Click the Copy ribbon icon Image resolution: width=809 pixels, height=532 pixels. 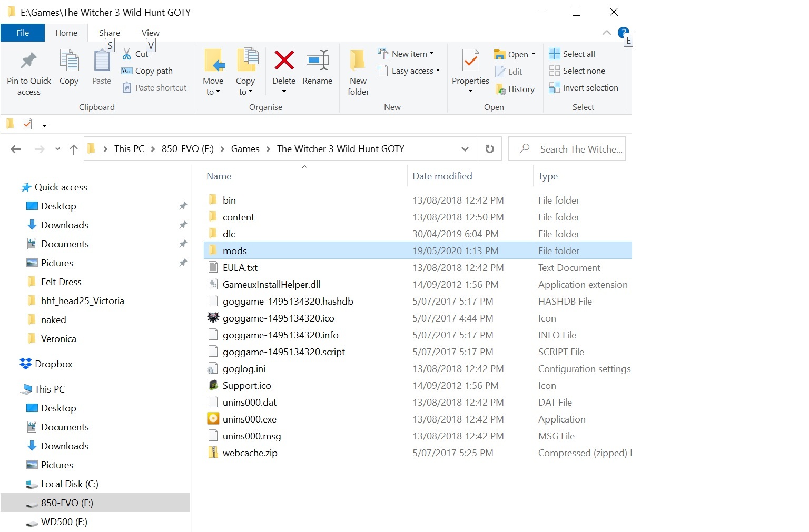pos(69,61)
